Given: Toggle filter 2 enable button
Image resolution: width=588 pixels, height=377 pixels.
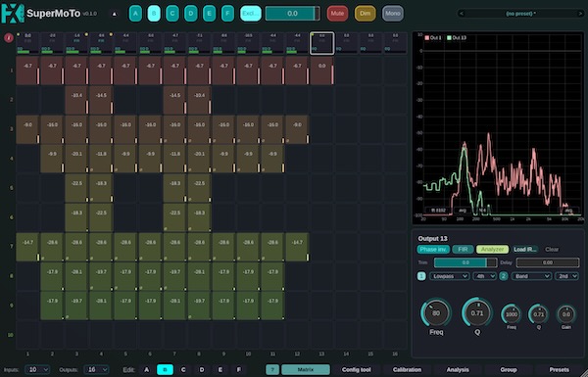Looking at the screenshot, I should [504, 276].
